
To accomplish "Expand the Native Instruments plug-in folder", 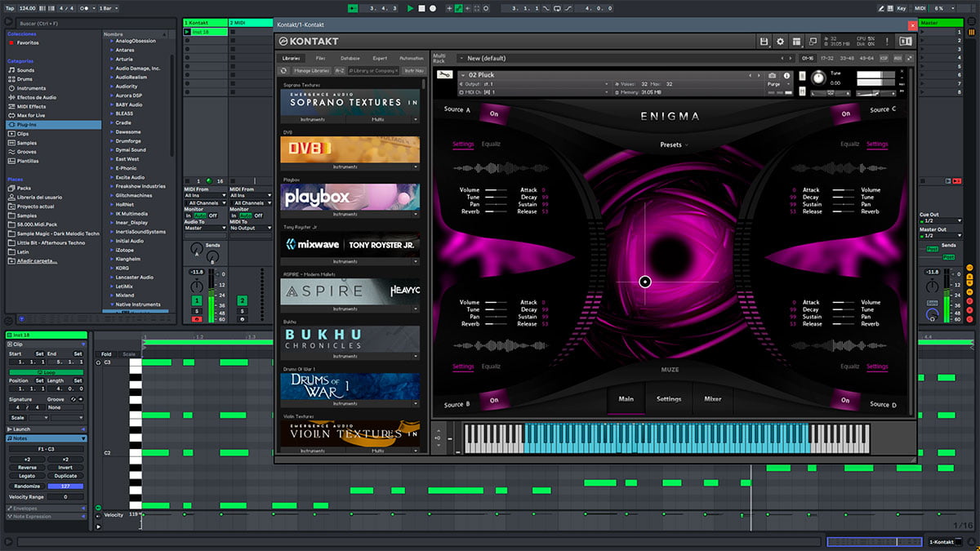I will pyautogui.click(x=113, y=304).
